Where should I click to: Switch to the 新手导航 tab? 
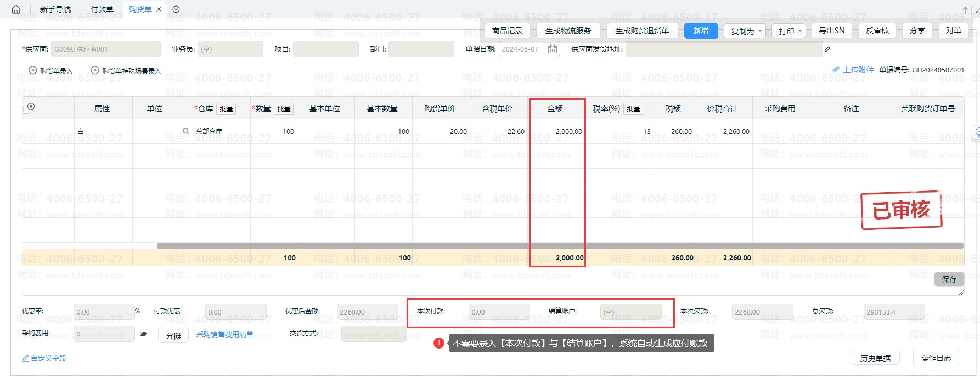click(55, 9)
